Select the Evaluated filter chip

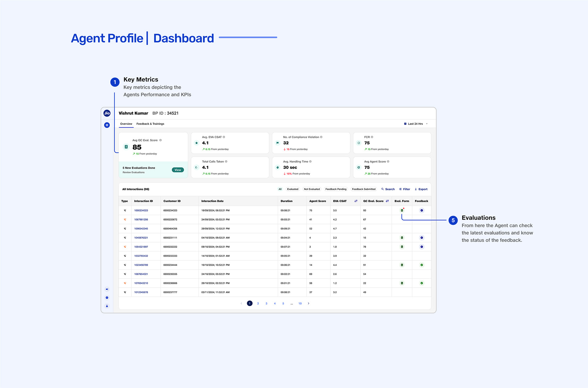(x=292, y=189)
